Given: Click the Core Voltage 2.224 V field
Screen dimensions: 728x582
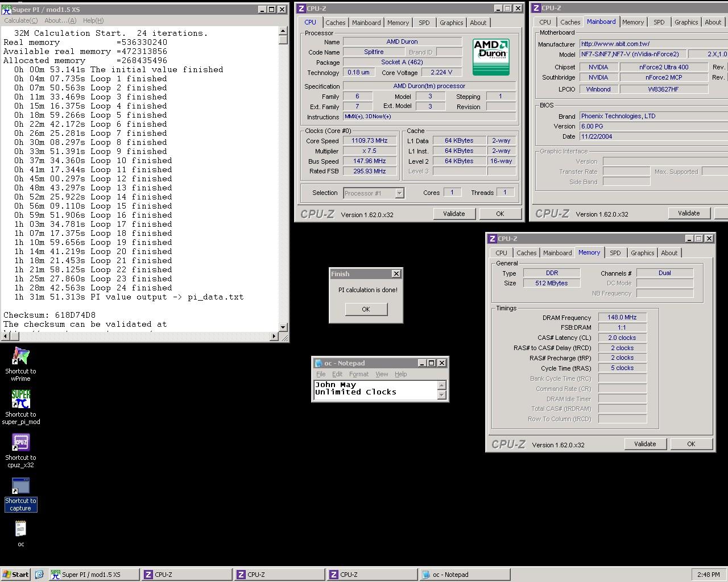Looking at the screenshot, I should point(441,73).
